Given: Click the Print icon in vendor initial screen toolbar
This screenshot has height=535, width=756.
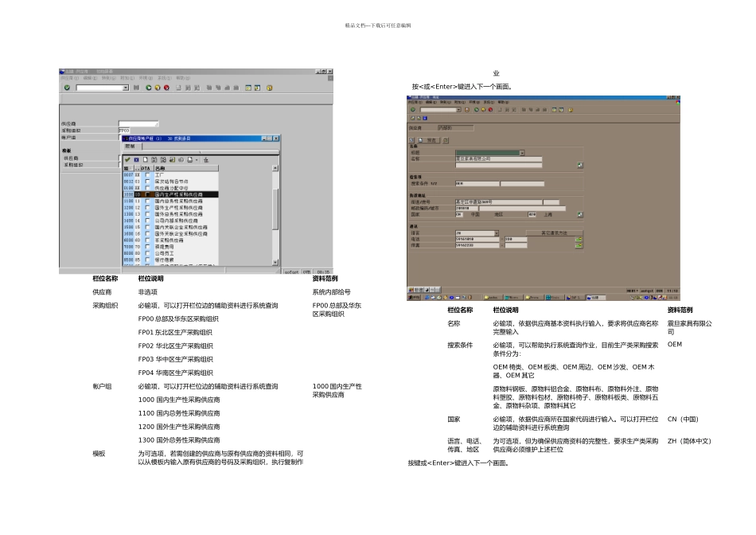Looking at the screenshot, I should pyautogui.click(x=178, y=88).
